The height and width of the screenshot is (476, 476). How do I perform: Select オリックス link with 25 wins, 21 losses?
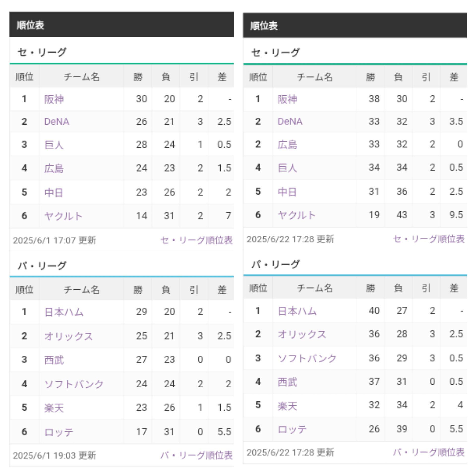(x=68, y=336)
